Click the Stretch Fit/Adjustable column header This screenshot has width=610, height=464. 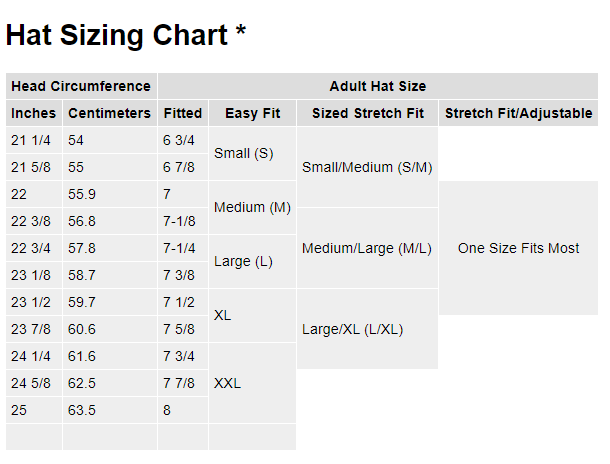(x=518, y=113)
